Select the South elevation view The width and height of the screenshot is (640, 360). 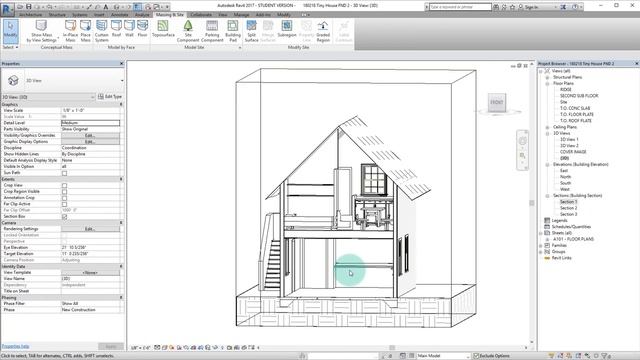pos(565,183)
